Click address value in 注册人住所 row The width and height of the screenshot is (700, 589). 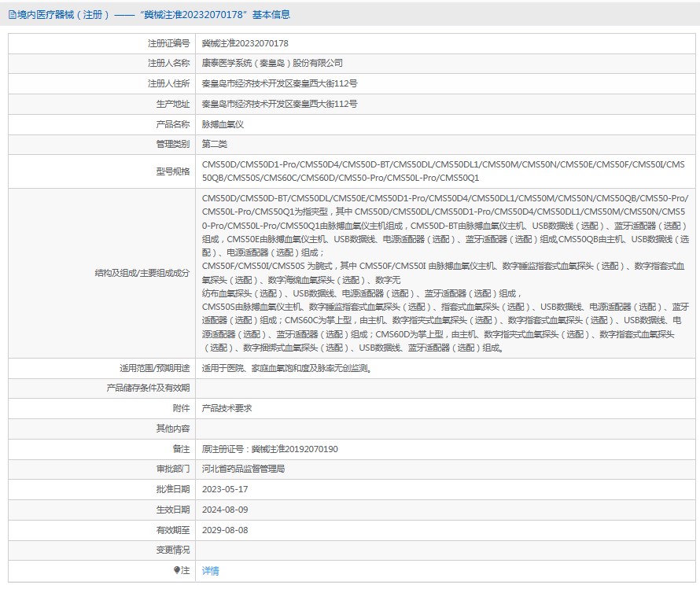[x=279, y=83]
